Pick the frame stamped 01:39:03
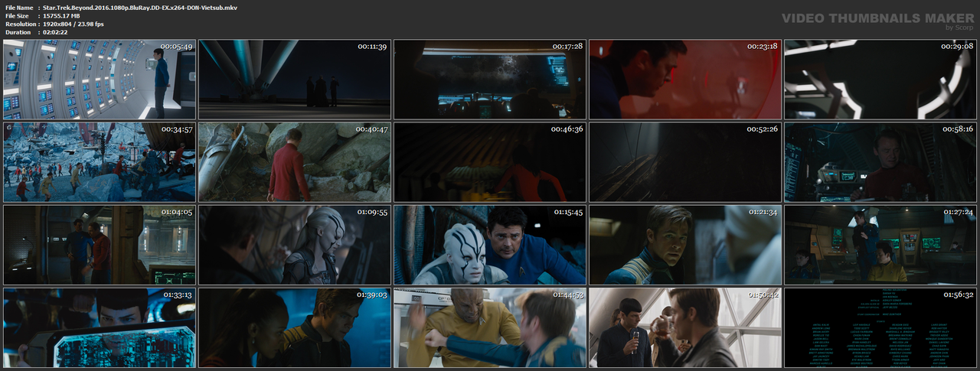Image resolution: width=980 pixels, height=371 pixels. [295, 327]
